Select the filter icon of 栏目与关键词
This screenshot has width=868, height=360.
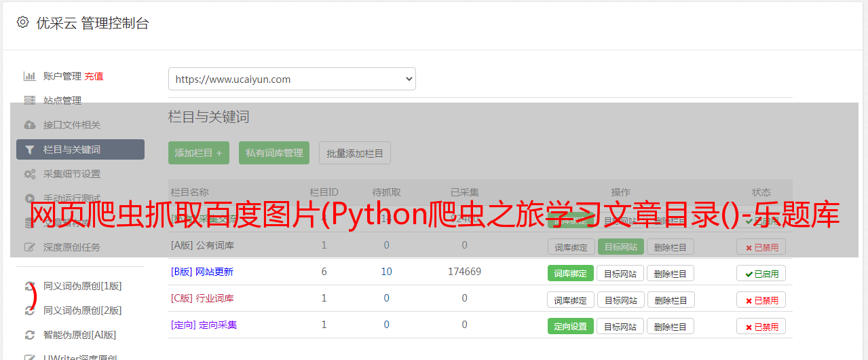(30, 149)
